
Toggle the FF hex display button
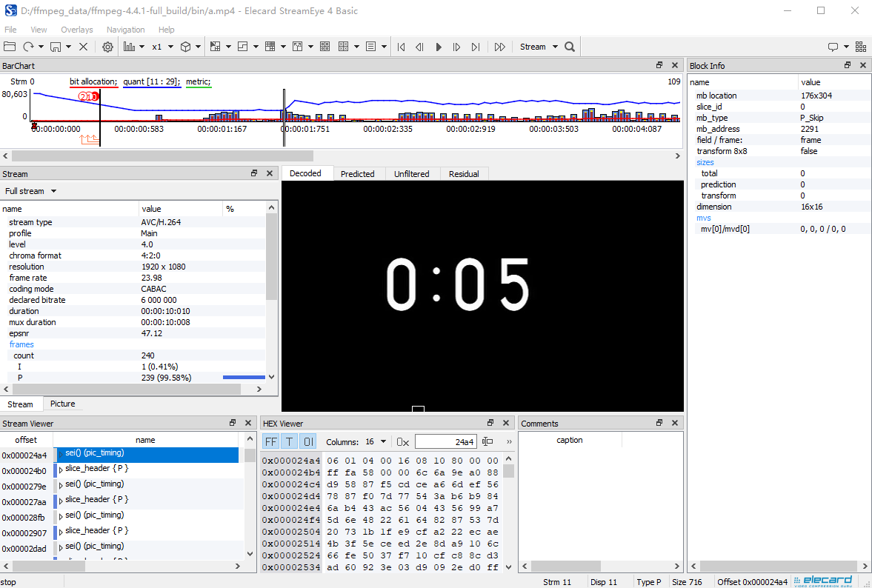pos(271,442)
